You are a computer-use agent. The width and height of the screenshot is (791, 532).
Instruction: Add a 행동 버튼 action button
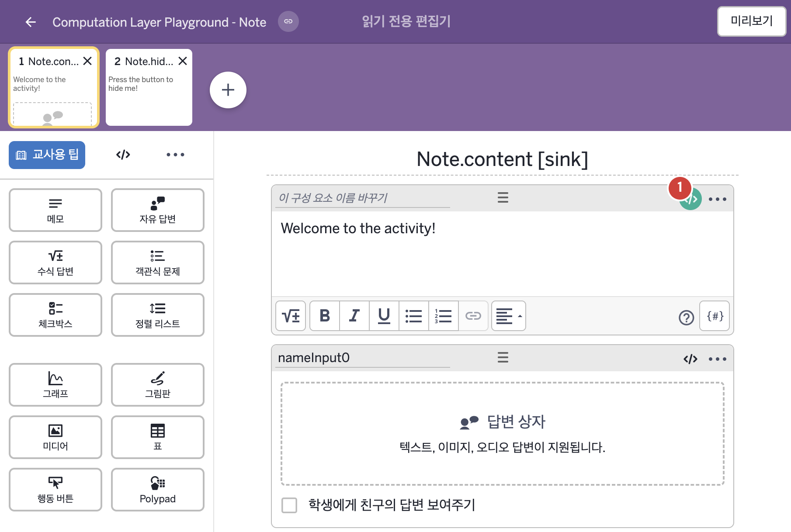pos(56,490)
